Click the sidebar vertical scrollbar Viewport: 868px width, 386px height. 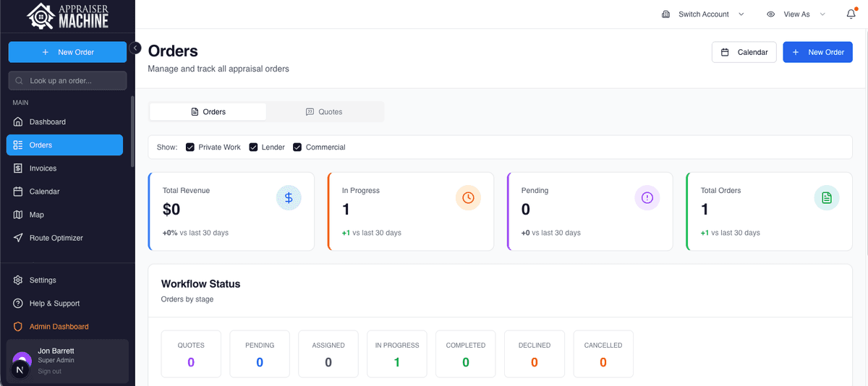132,130
